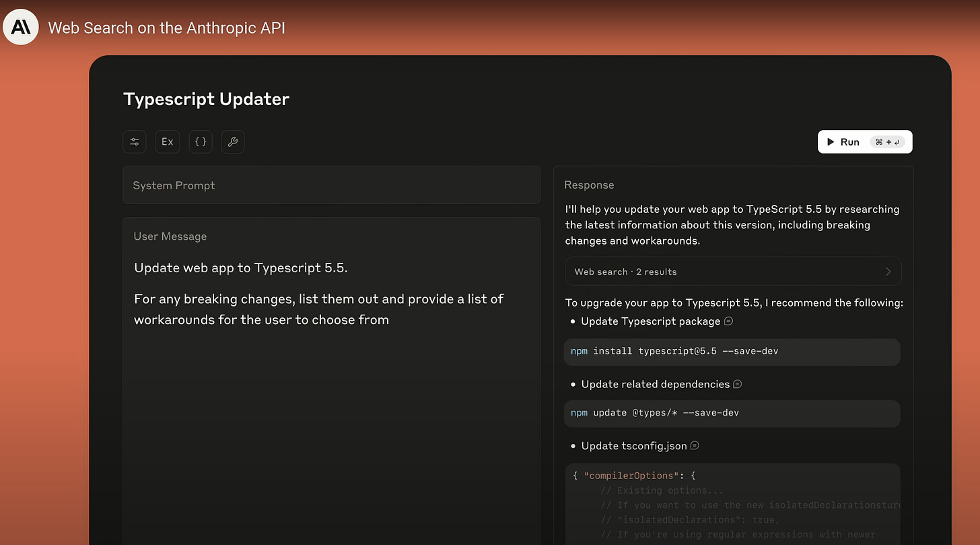Click the 'Typescript Updater' heading
Viewport: 980px width, 545px height.
[207, 99]
